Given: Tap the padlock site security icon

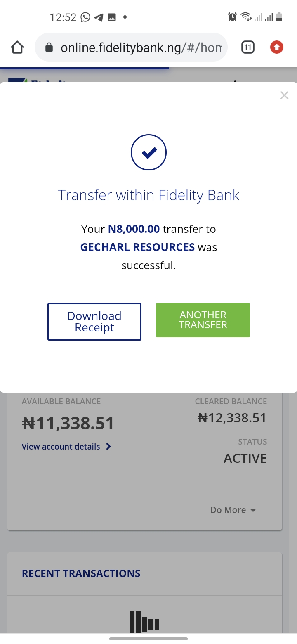Looking at the screenshot, I should [49, 48].
